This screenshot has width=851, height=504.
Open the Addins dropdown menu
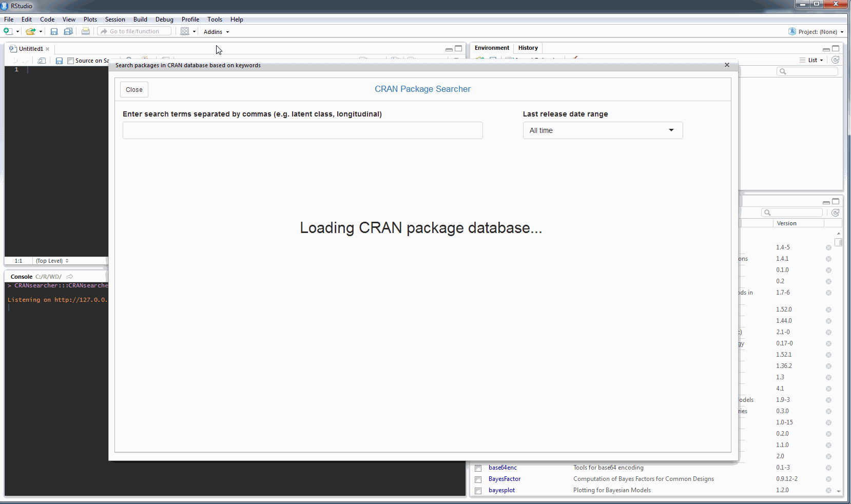[216, 32]
